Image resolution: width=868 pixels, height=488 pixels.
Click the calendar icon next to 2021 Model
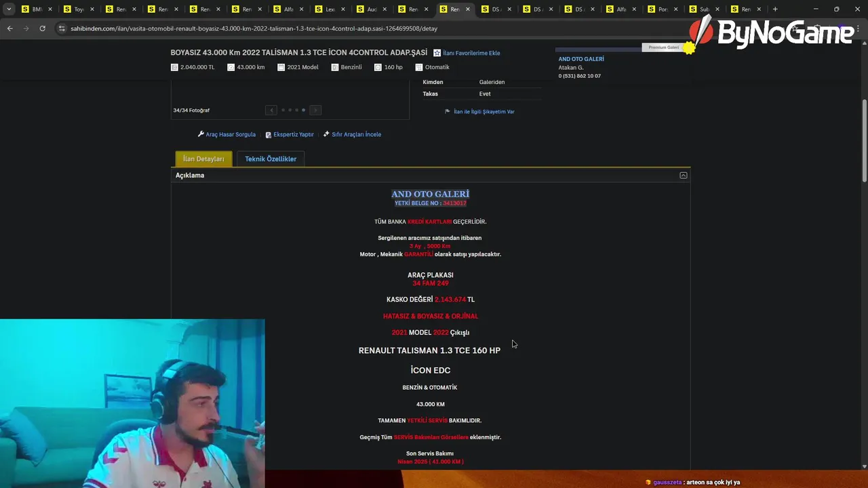point(281,67)
